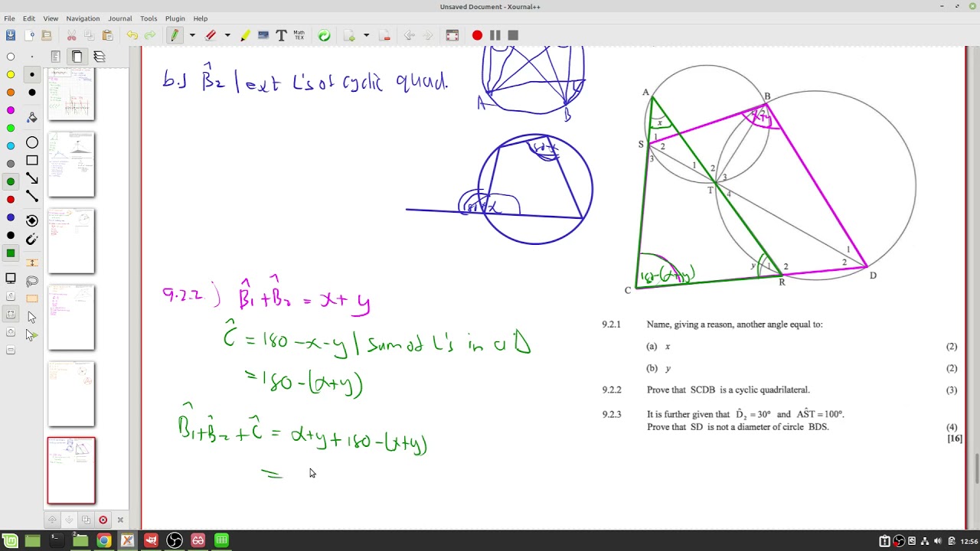Screen dimensions: 980x551
Task: Enable draw ellipse mode
Action: pos(32,142)
